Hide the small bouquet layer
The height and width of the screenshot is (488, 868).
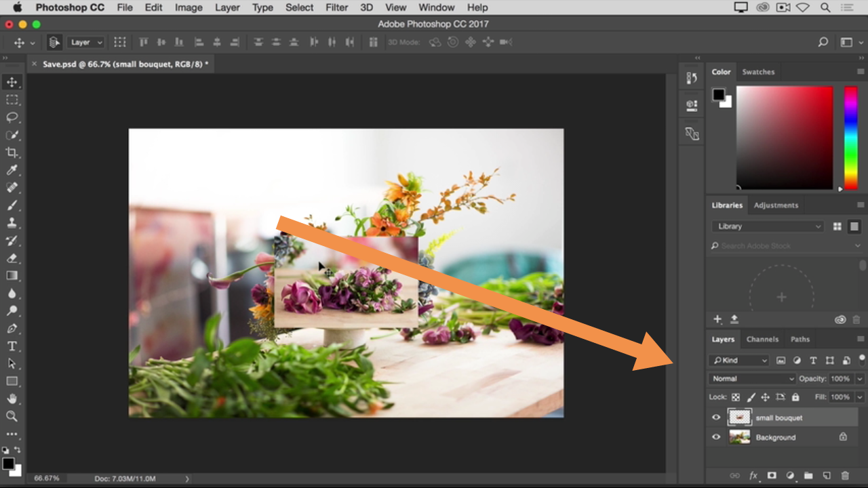pos(716,418)
